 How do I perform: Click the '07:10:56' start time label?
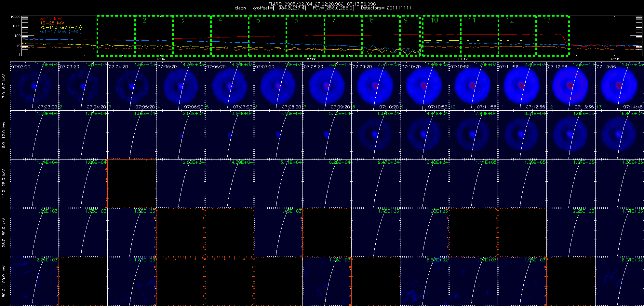(460, 67)
